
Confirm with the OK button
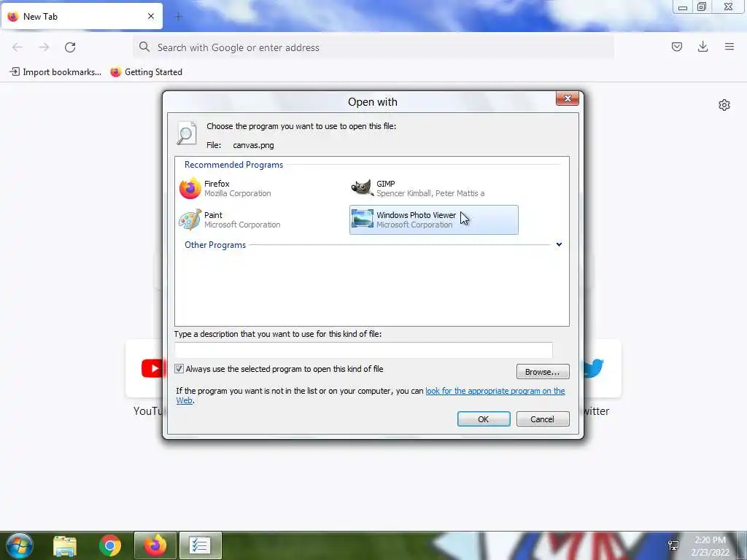coord(484,419)
